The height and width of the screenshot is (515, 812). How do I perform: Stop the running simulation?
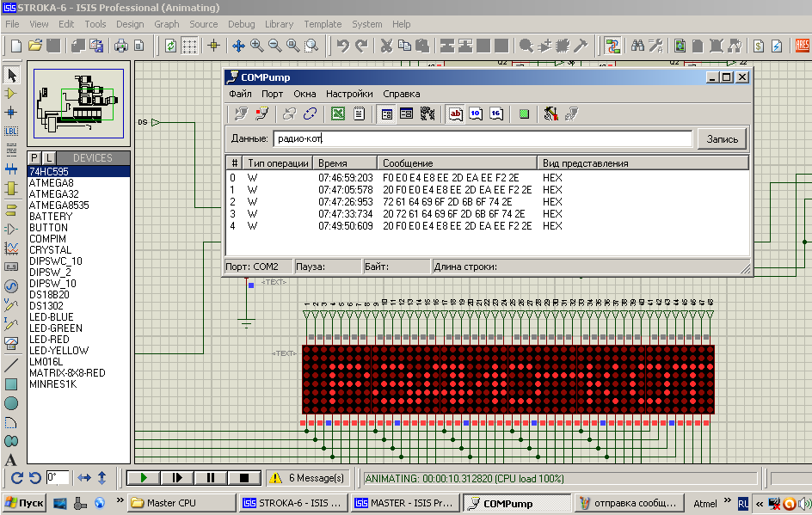pos(244,477)
